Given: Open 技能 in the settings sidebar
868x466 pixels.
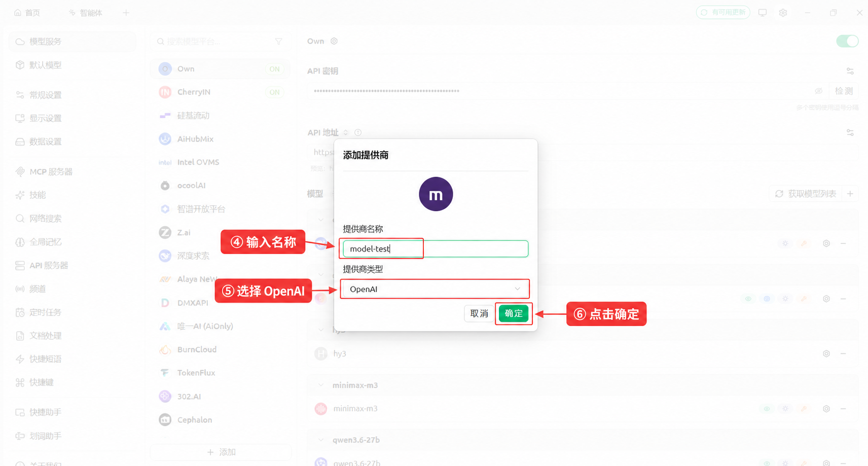Looking at the screenshot, I should click(73, 195).
